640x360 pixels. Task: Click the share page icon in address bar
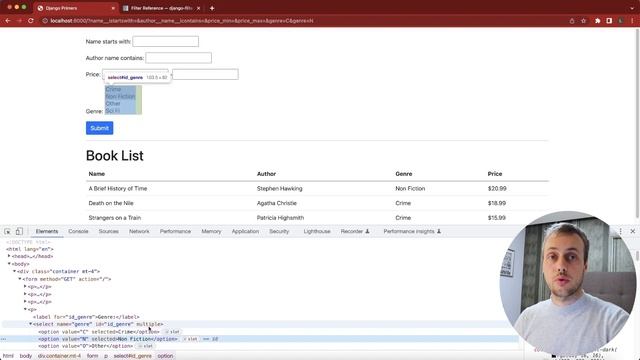572,21
